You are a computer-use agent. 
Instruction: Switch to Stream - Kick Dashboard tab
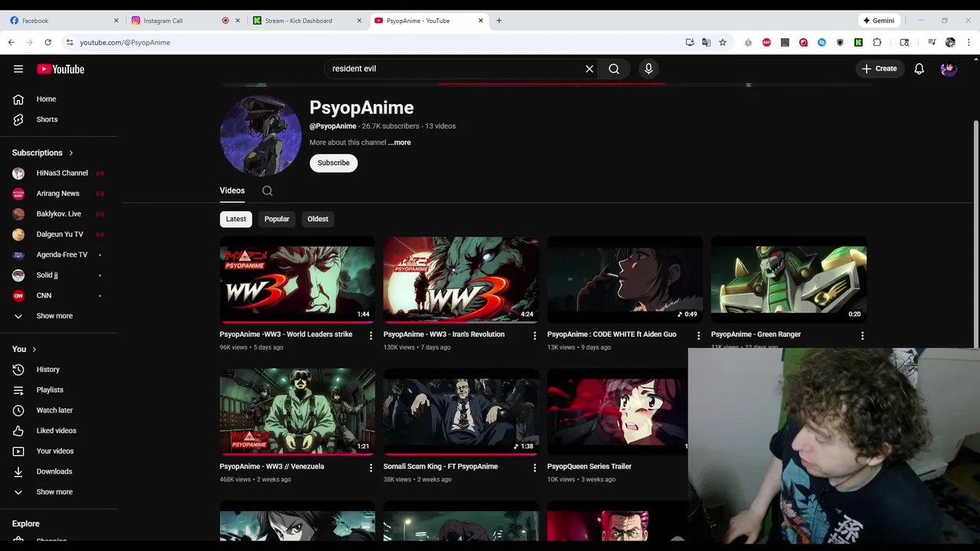point(307,21)
